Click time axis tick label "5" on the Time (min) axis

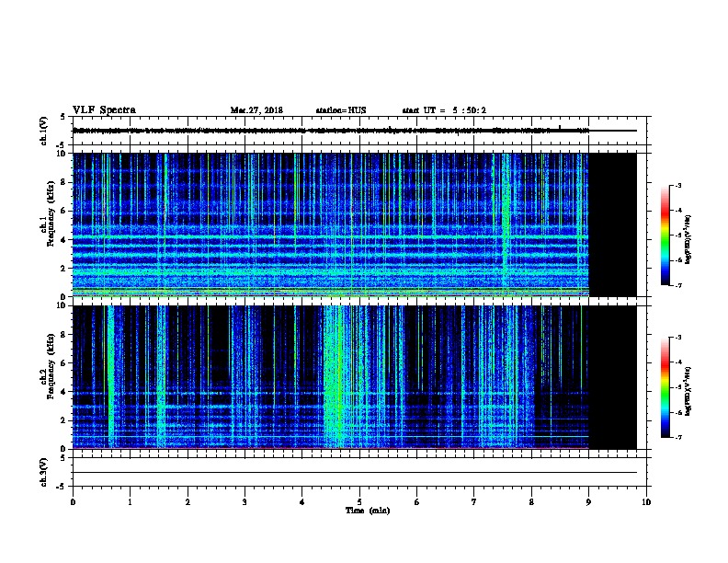tap(359, 502)
